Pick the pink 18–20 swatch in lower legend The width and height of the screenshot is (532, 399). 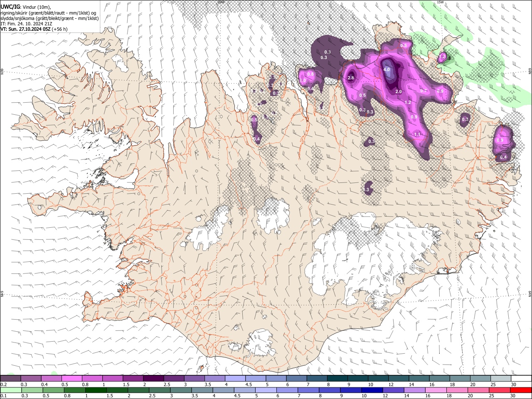(x=457, y=390)
